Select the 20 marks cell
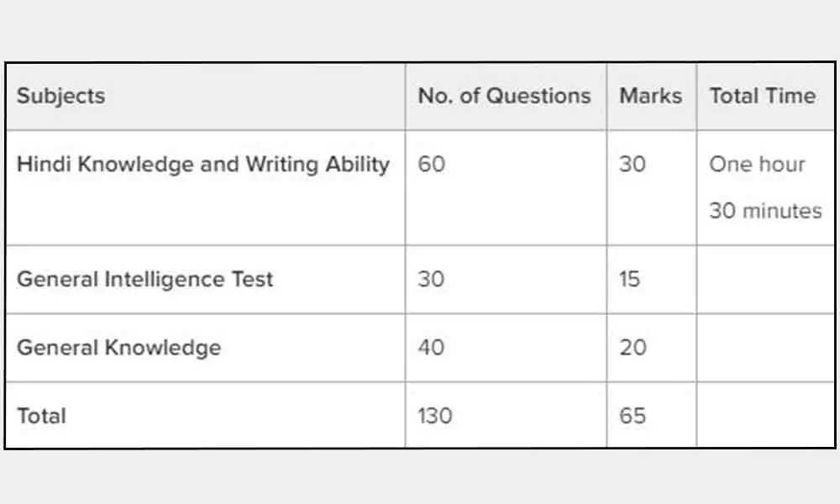840x504 pixels. (x=633, y=347)
